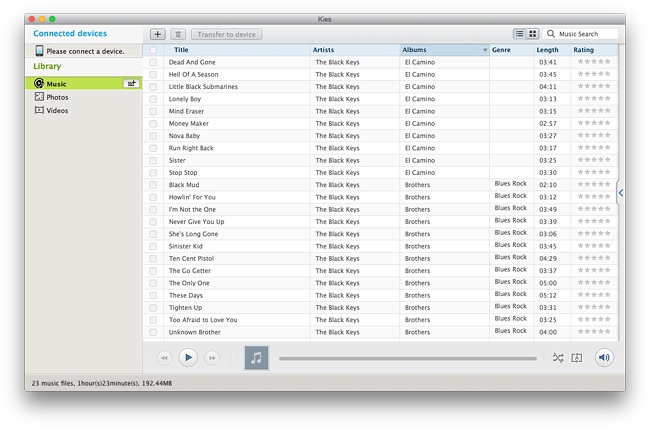Check the box for Dead And Gone
This screenshot has width=650, height=430.
coord(153,62)
